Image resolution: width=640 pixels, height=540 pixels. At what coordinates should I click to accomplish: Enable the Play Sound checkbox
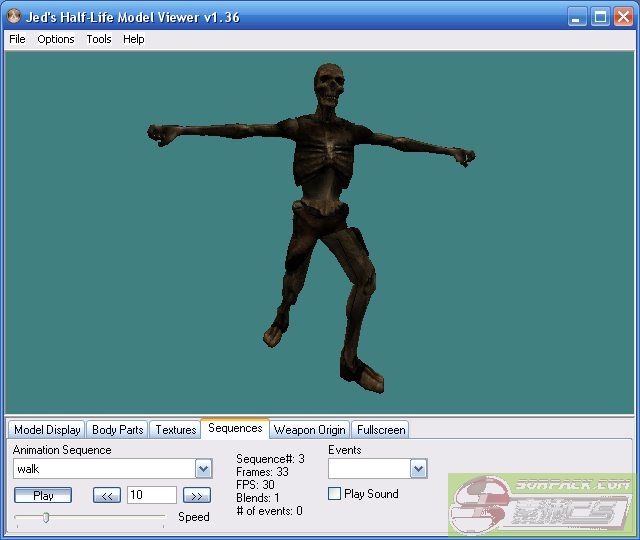(x=335, y=494)
